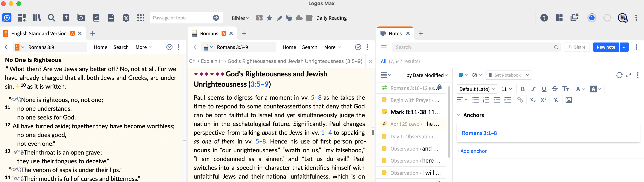Open the Default (Lato) font dropdown
The image size is (644, 182).
(477, 89)
